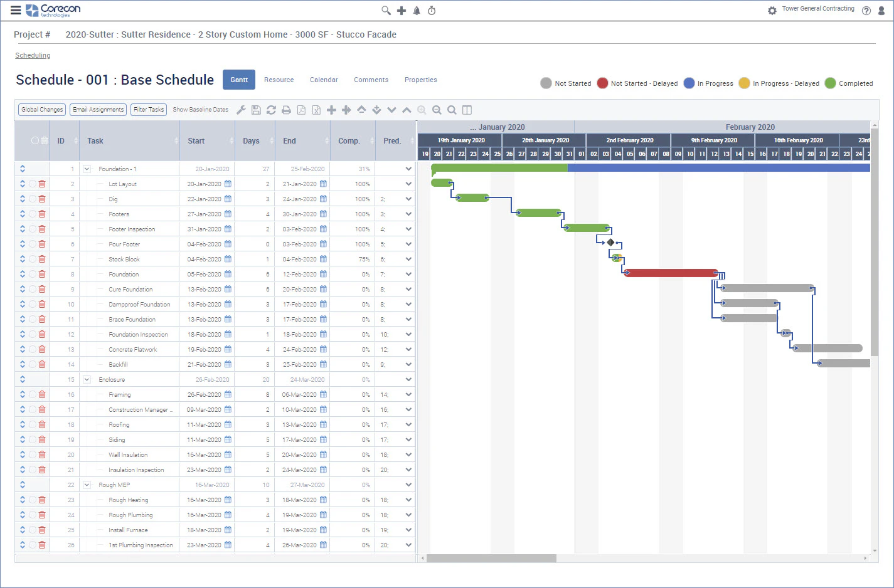Click the print schedule icon
Screen dimensions: 894x588
(x=286, y=110)
